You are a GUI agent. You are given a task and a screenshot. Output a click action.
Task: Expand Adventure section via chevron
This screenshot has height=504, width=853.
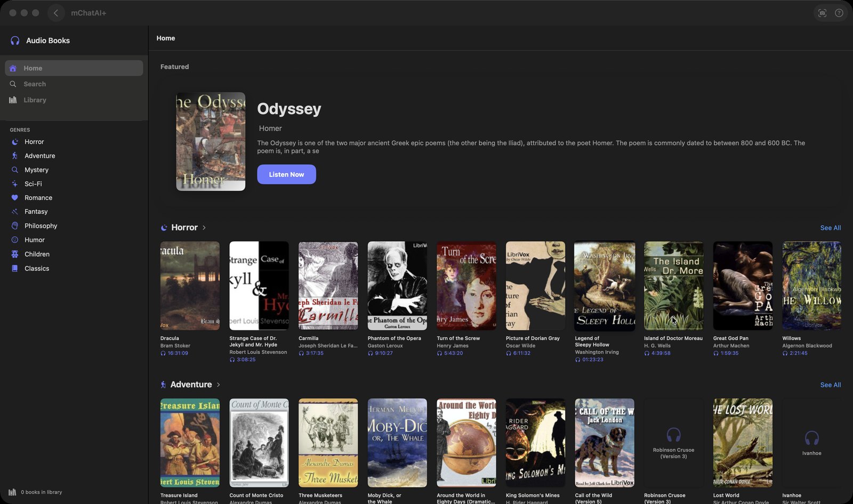tap(218, 385)
